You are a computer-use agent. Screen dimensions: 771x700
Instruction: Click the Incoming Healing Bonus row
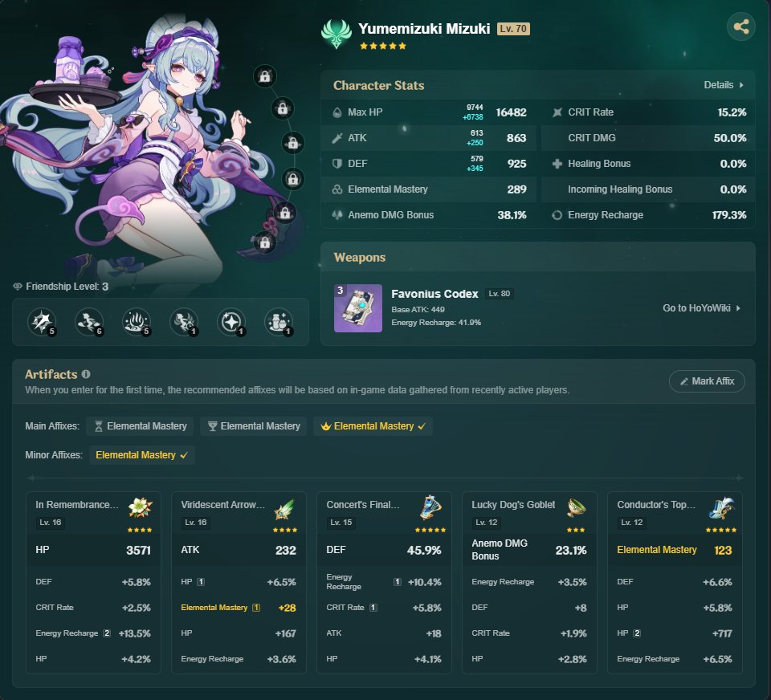pos(648,189)
